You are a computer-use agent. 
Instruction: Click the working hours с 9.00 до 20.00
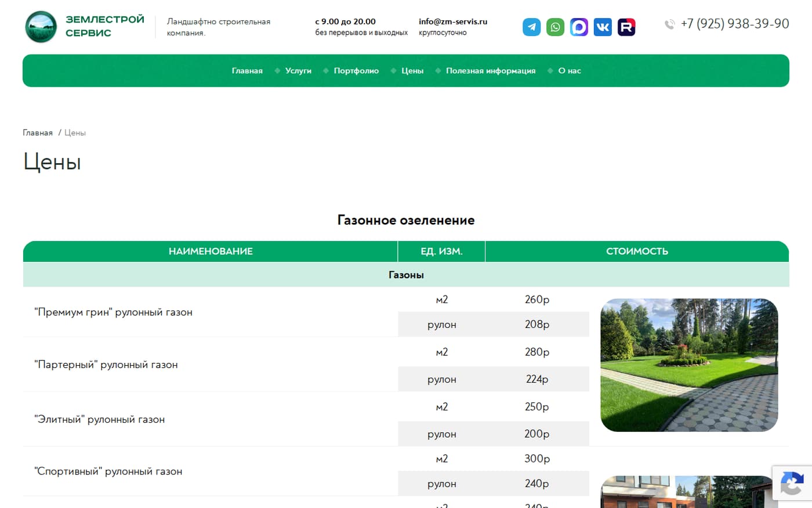click(346, 21)
